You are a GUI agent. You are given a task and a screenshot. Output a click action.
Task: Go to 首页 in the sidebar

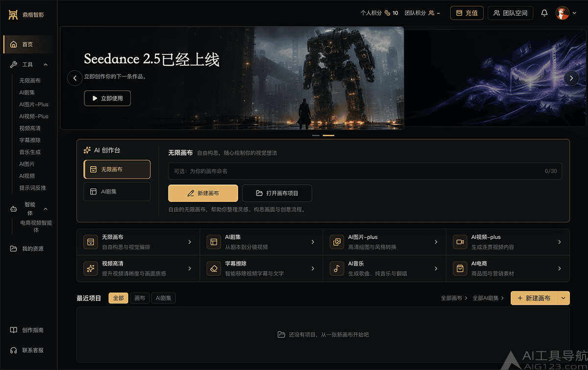tap(28, 44)
